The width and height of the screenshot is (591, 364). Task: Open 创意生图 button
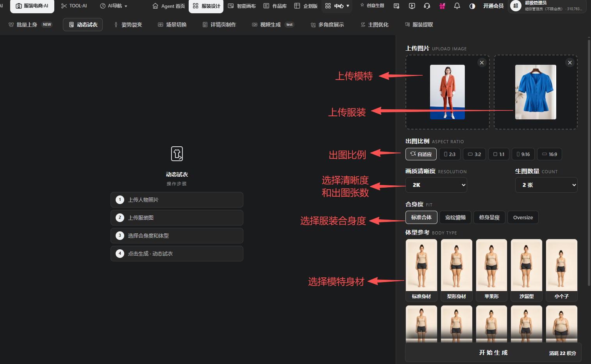372,5
